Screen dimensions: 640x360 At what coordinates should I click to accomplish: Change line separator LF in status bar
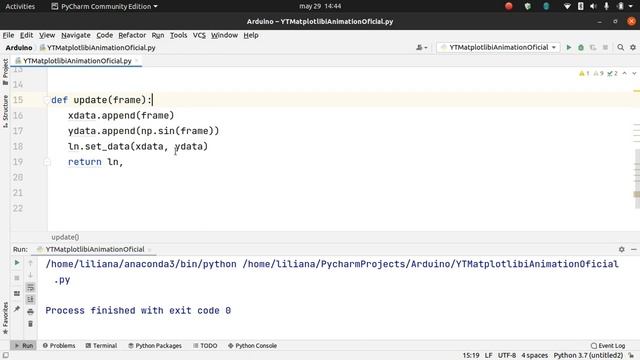489,356
